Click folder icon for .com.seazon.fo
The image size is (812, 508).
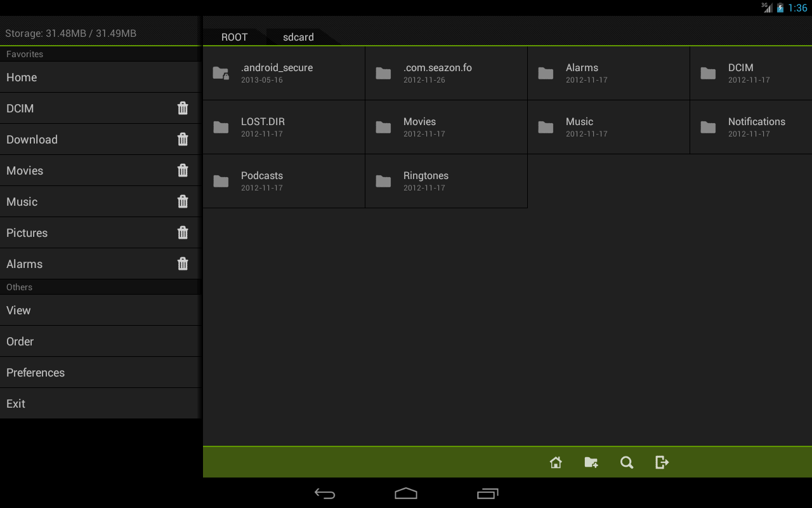(383, 73)
